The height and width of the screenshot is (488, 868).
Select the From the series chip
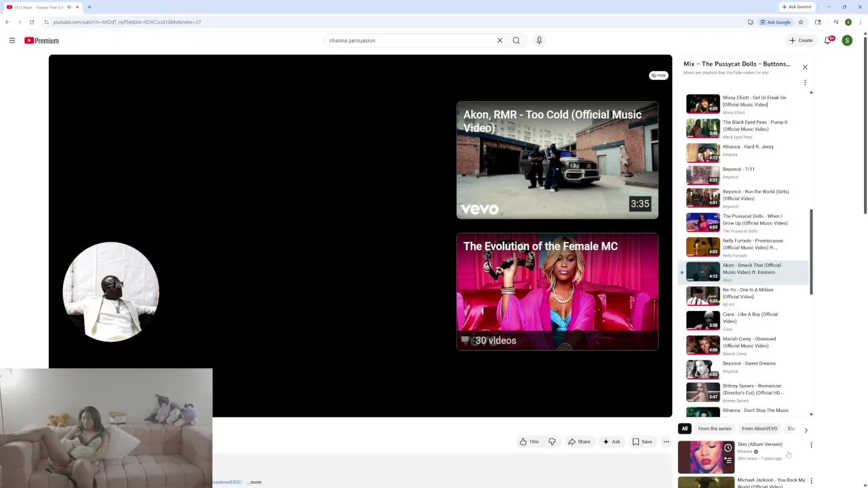click(x=715, y=428)
